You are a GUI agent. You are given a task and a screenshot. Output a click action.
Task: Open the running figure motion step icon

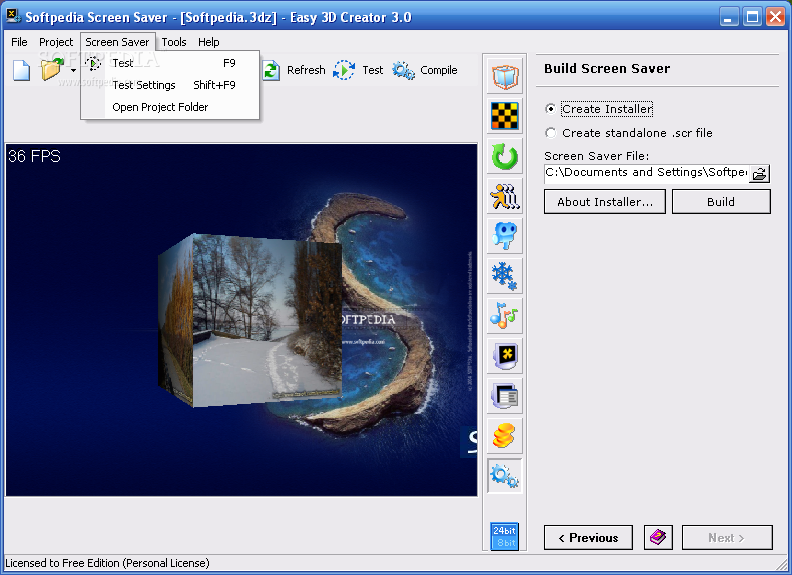[505, 196]
